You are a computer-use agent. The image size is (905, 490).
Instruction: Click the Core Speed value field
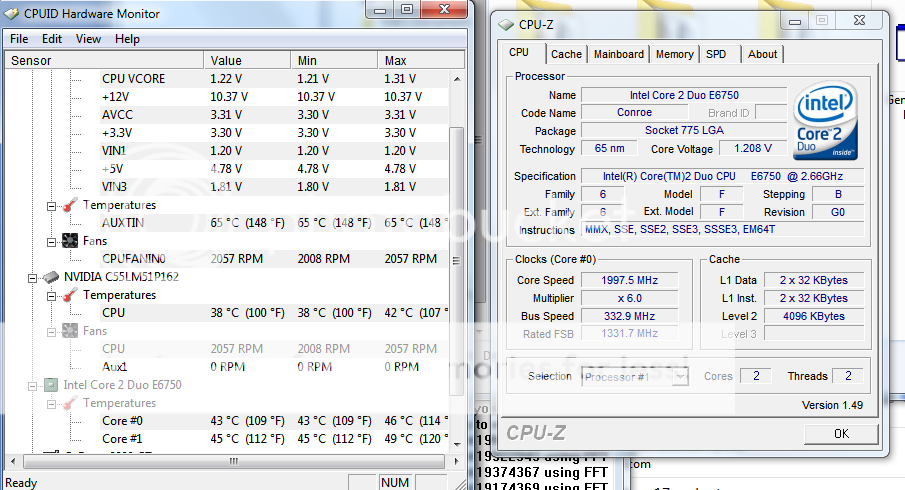[622, 281]
